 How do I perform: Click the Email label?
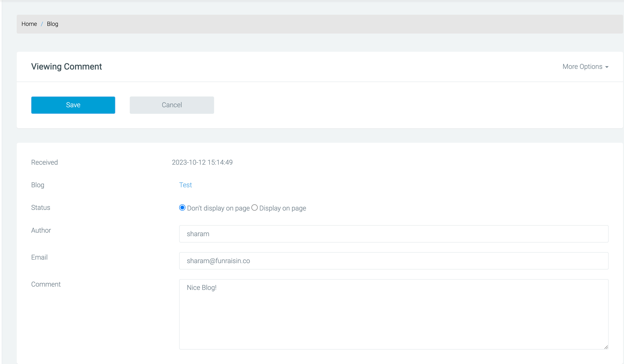tap(39, 257)
